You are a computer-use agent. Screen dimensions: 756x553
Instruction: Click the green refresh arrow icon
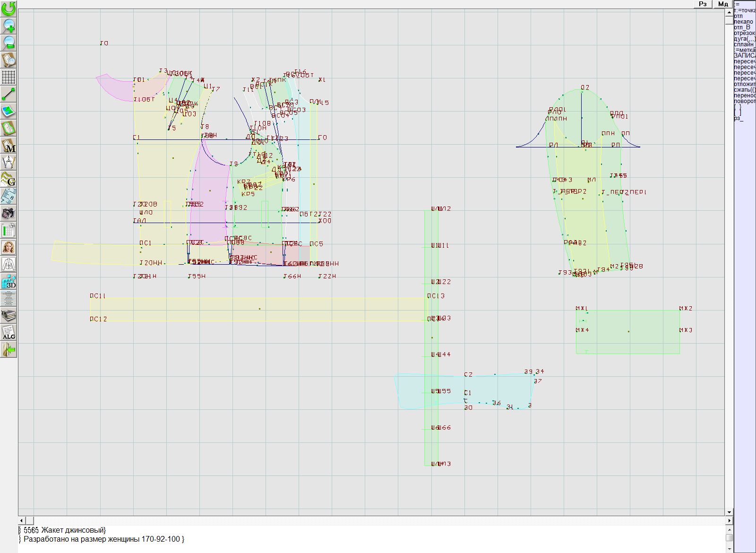click(9, 8)
